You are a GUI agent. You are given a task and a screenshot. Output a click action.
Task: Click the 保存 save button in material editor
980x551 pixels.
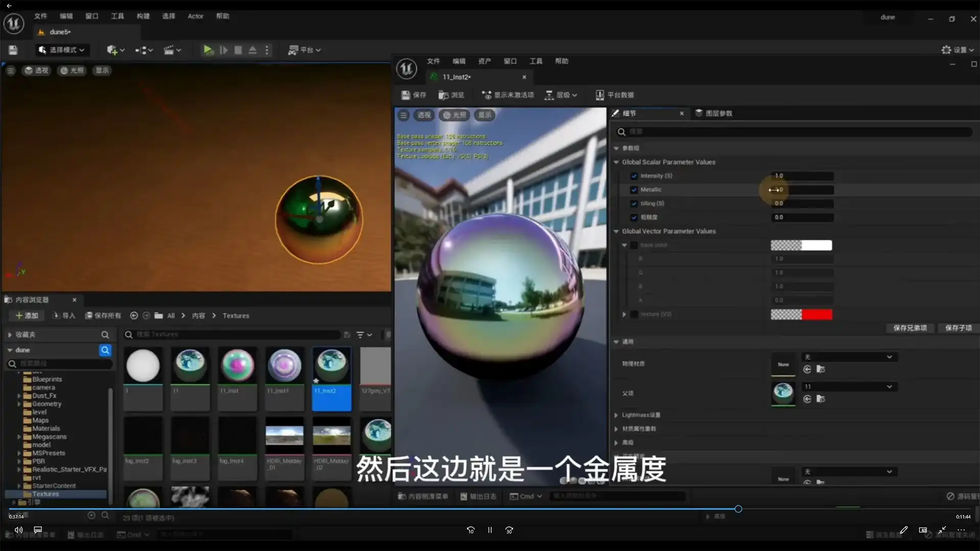coord(413,95)
